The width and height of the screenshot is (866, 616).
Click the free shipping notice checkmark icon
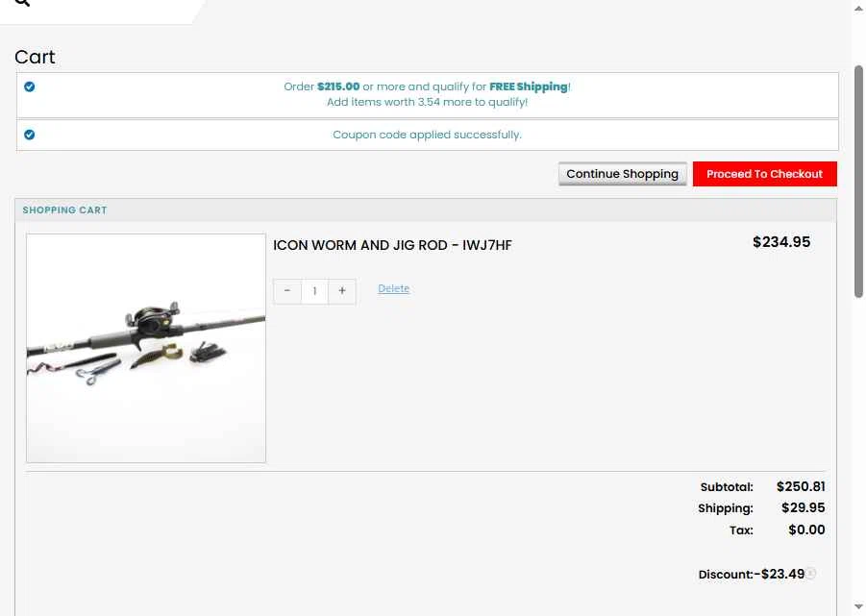point(29,86)
